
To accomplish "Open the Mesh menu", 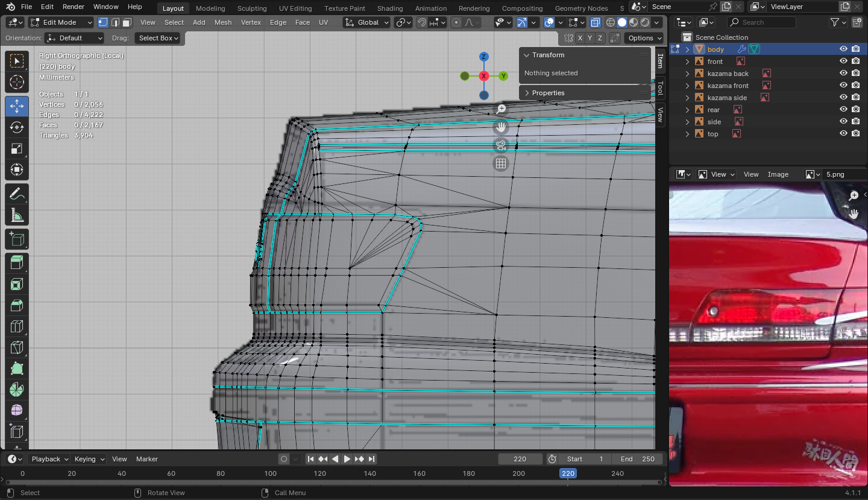I will [x=222, y=22].
